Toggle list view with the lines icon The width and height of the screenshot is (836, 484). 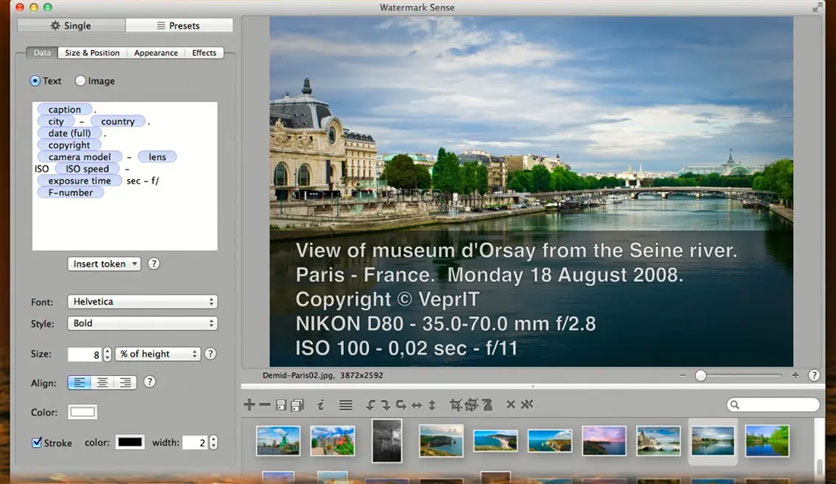coord(345,405)
